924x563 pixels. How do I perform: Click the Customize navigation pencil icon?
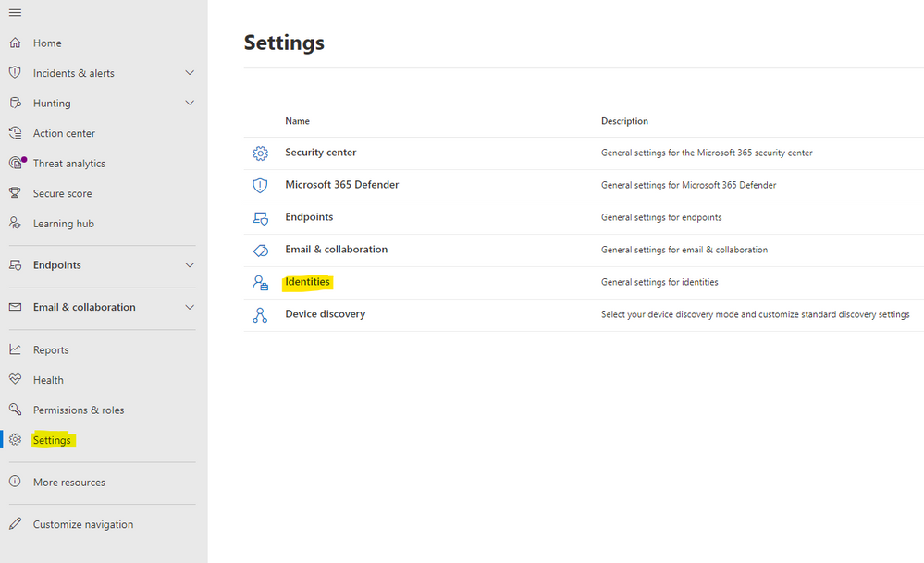(16, 523)
